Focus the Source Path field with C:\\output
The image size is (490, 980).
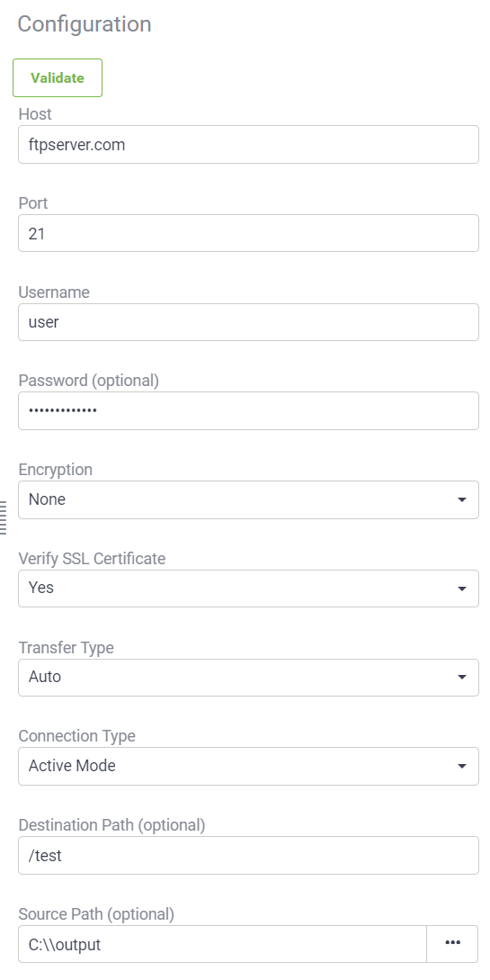222,944
